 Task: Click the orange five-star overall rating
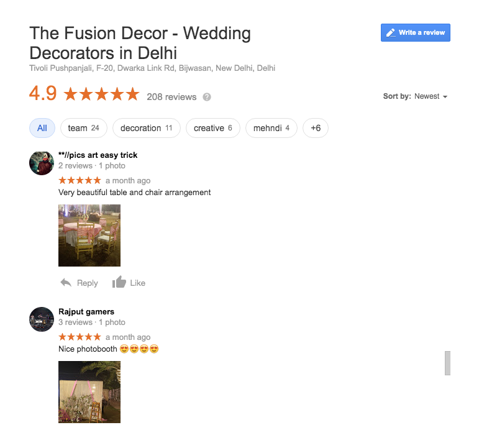click(101, 94)
